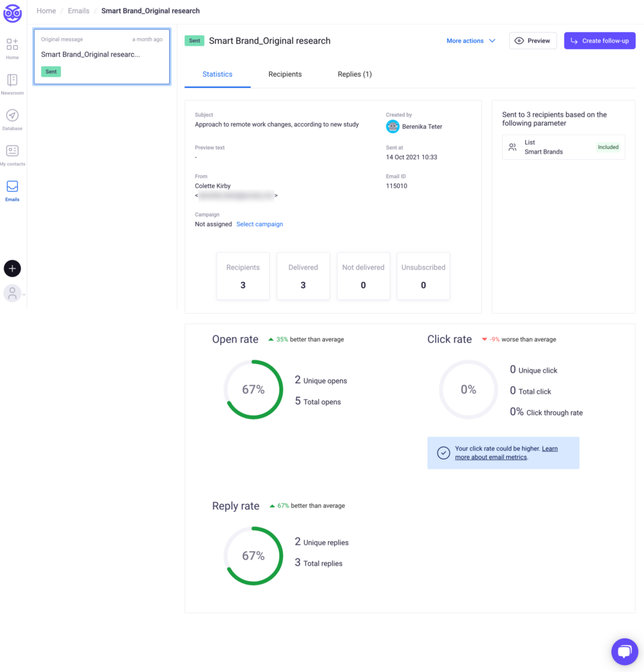The height and width of the screenshot is (672, 644).
Task: Click Emails in the breadcrumb
Action: [78, 11]
